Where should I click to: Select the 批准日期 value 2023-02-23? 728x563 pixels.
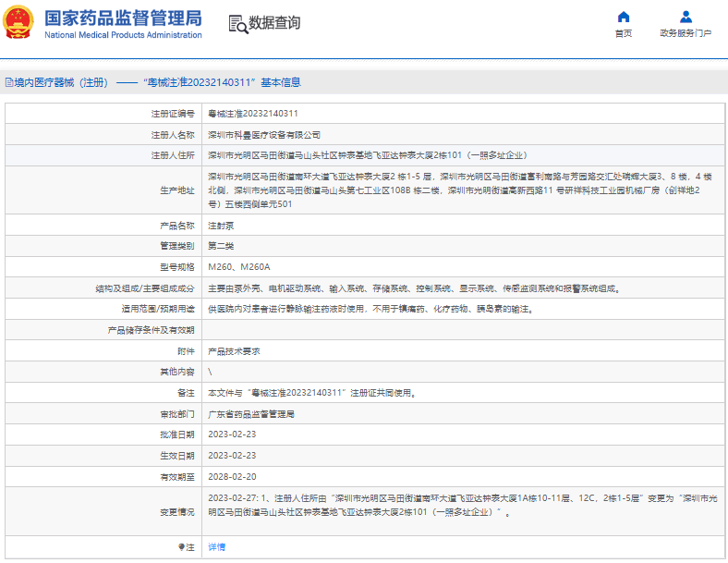tap(232, 434)
